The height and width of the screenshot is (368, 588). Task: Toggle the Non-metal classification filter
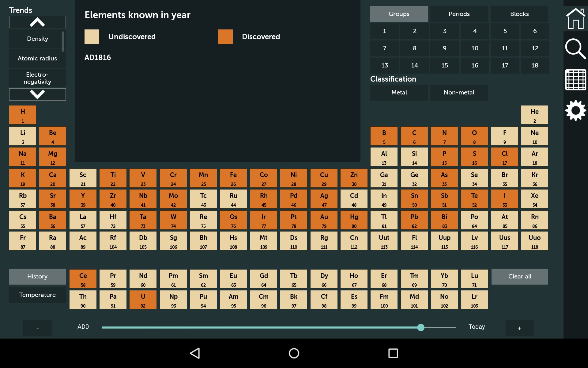point(459,93)
